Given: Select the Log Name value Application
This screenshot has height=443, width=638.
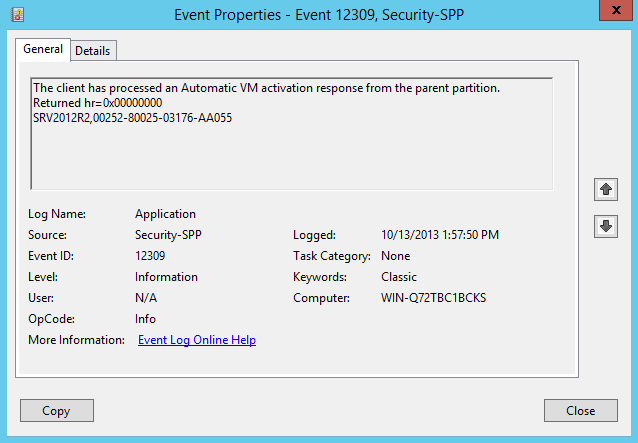Looking at the screenshot, I should (165, 214).
